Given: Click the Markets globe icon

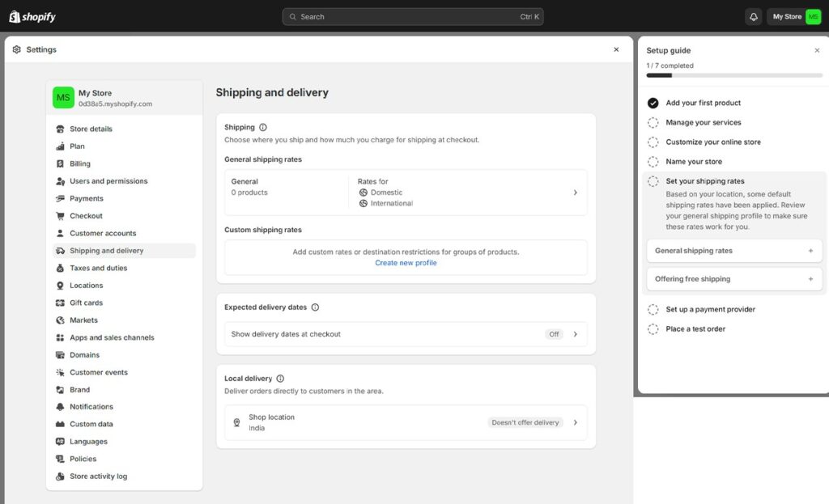Looking at the screenshot, I should coord(60,320).
